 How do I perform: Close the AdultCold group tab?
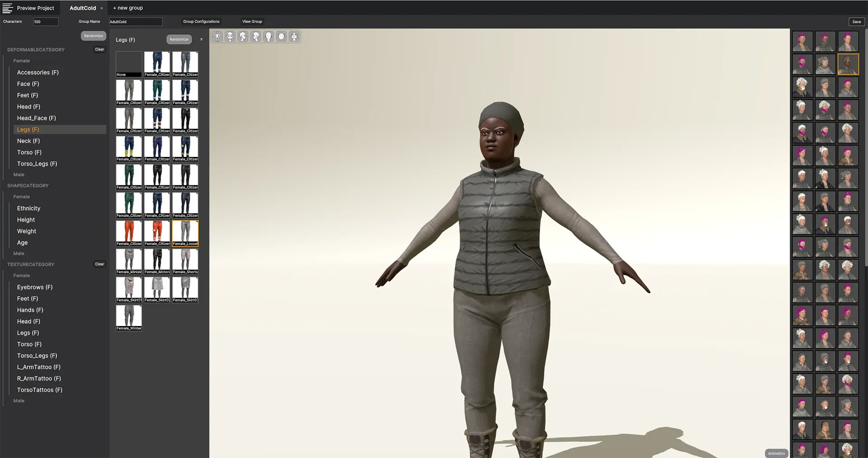point(102,8)
